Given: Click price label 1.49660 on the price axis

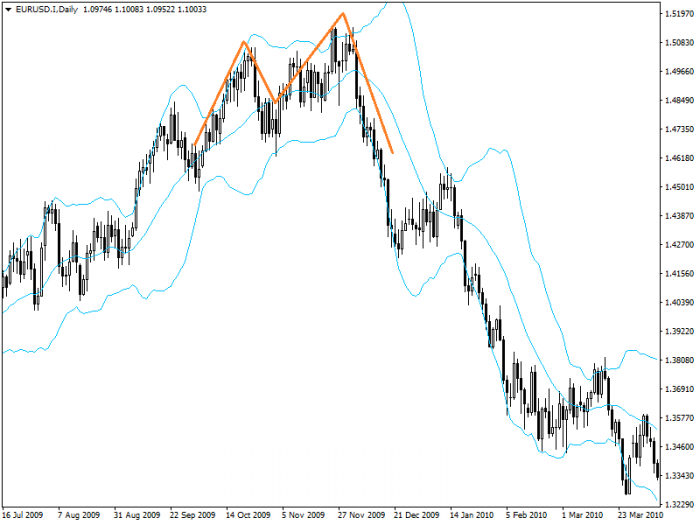Looking at the screenshot, I should coord(679,71).
